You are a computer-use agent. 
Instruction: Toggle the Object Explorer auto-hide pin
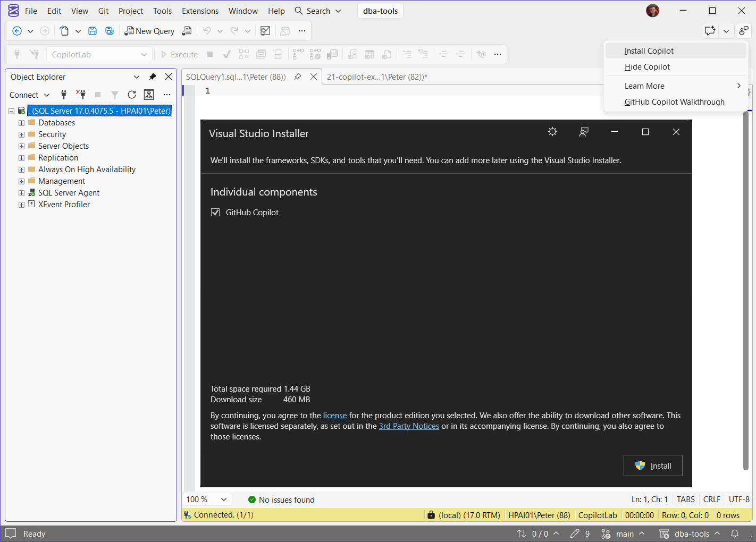(153, 77)
